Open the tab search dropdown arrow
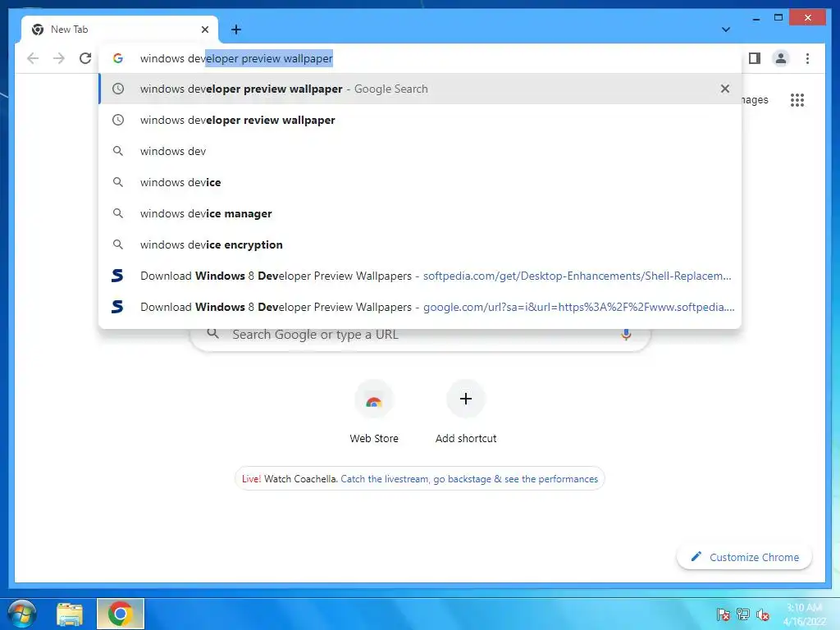 click(726, 30)
